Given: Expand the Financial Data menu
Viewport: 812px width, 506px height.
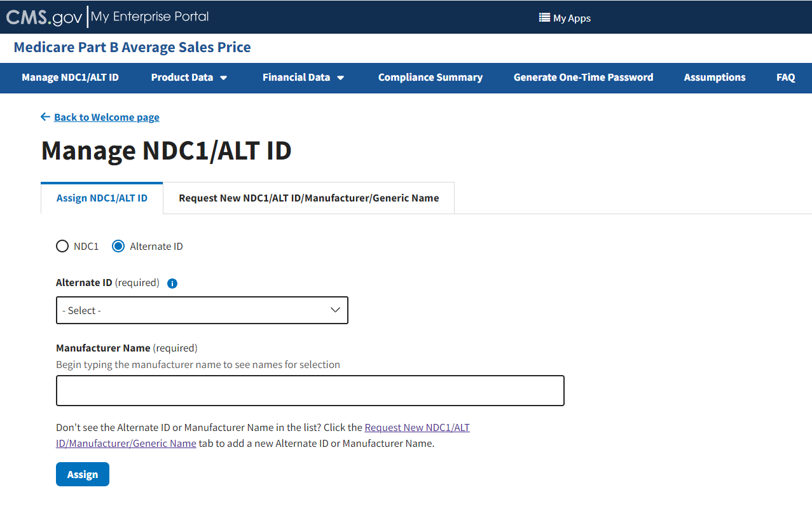Looking at the screenshot, I should (303, 78).
